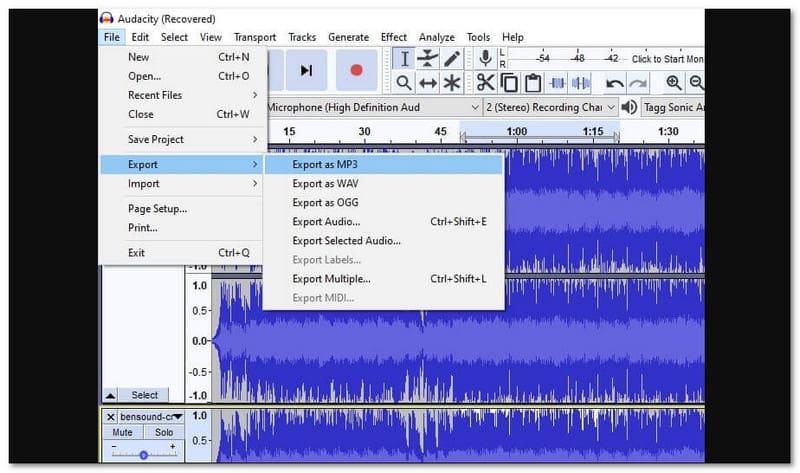Image resolution: width=800 pixels, height=473 pixels.
Task: Open the Microphone recording device dropdown
Action: pos(373,107)
